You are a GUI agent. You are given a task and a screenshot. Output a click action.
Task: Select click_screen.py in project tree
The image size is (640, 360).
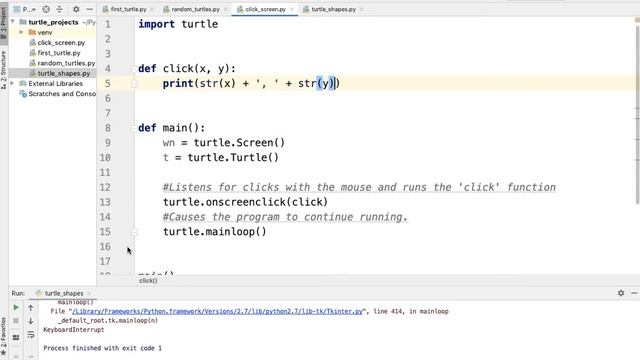pyautogui.click(x=61, y=42)
